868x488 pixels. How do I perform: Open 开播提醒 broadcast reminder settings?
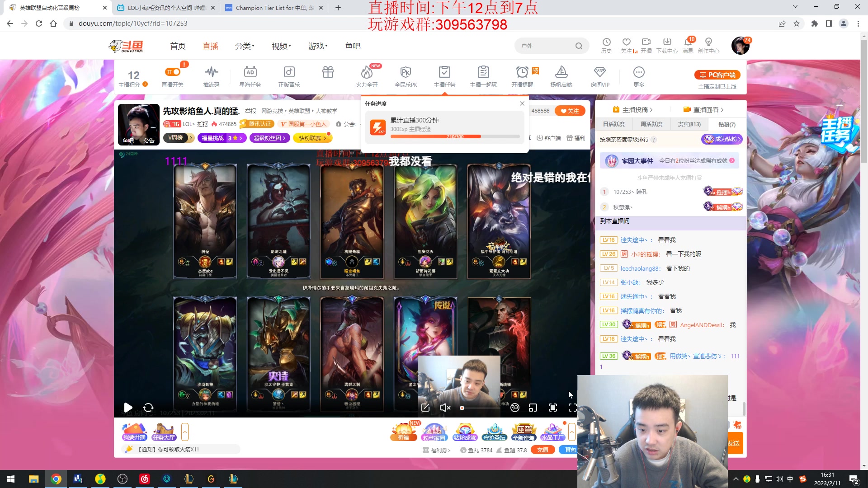tap(523, 76)
